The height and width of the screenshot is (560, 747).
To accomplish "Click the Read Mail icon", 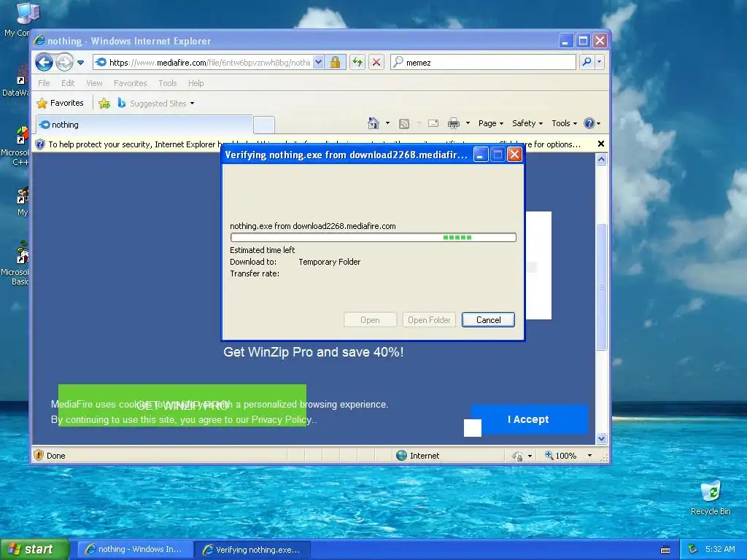I will click(x=433, y=124).
